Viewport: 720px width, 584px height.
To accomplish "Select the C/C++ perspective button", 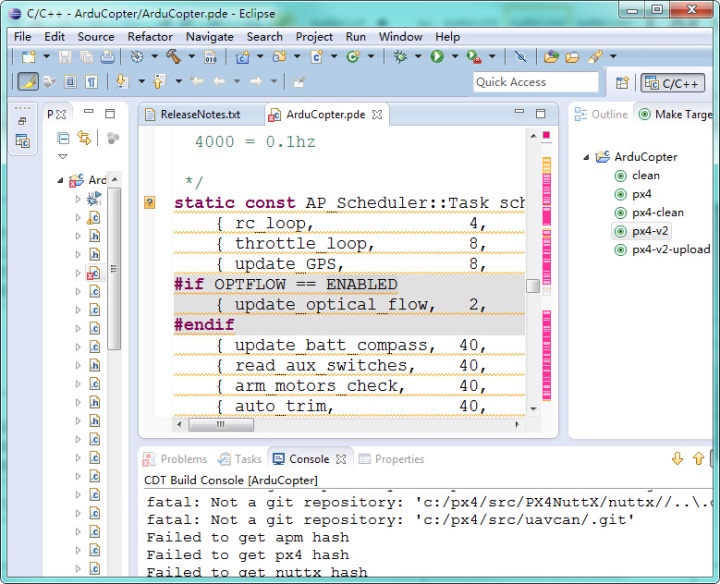I will [673, 83].
